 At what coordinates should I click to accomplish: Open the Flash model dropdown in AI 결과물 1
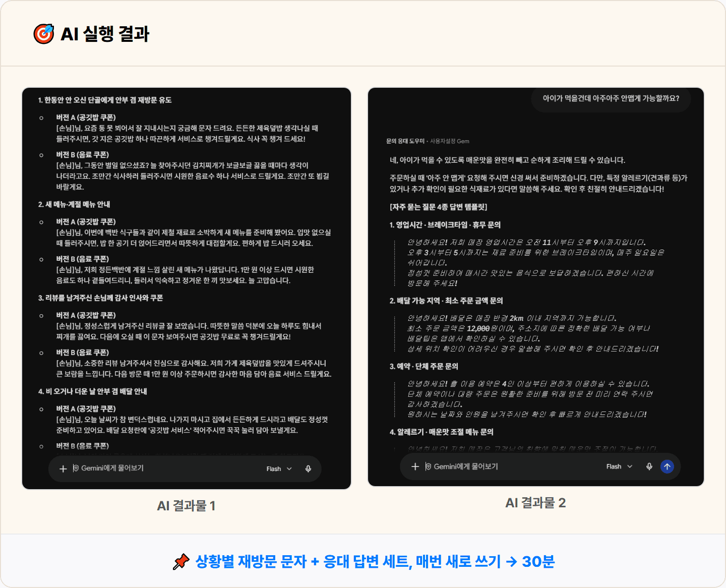(x=279, y=469)
